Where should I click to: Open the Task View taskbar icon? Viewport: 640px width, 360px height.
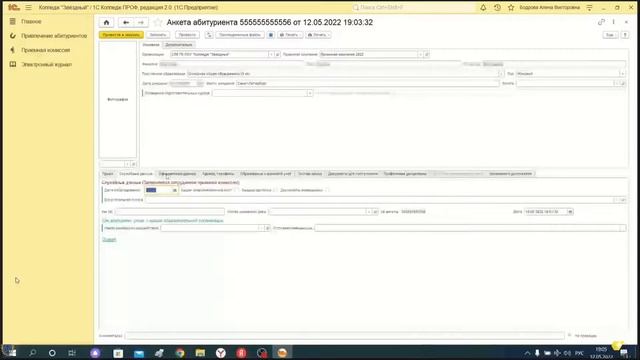72,353
